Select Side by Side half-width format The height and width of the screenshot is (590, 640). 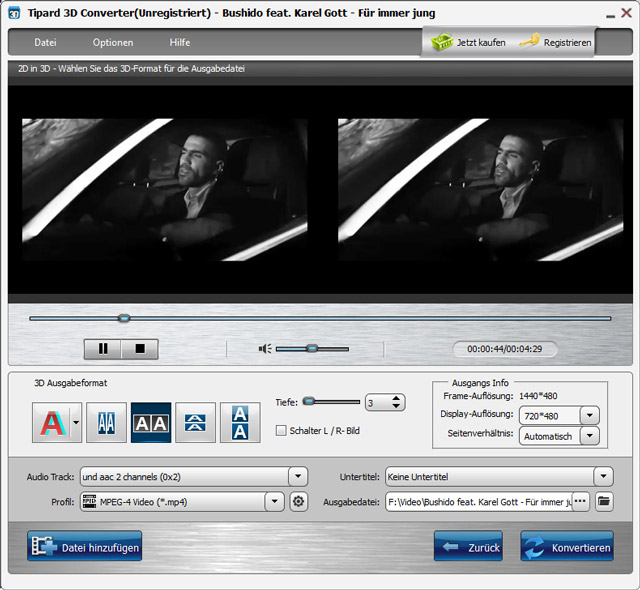point(107,423)
